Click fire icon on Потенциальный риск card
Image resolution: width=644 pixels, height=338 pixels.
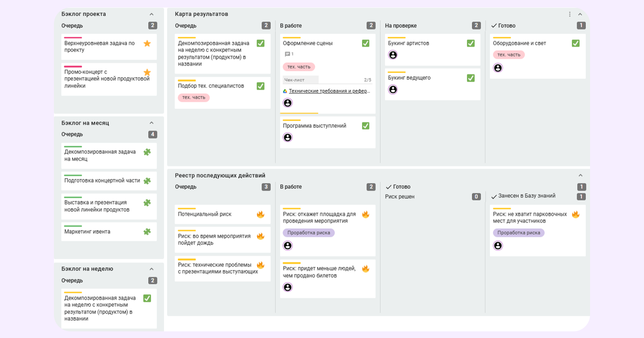point(260,214)
